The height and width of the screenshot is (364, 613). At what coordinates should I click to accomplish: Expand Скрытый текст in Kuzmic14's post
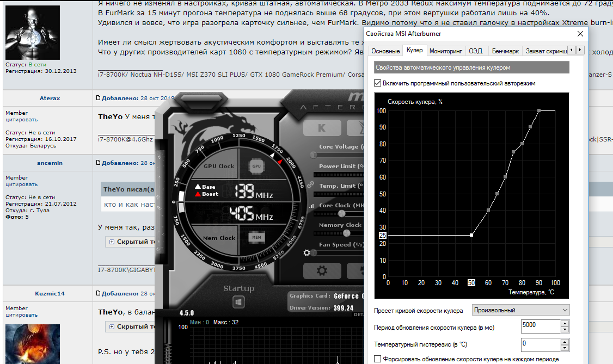click(112, 326)
